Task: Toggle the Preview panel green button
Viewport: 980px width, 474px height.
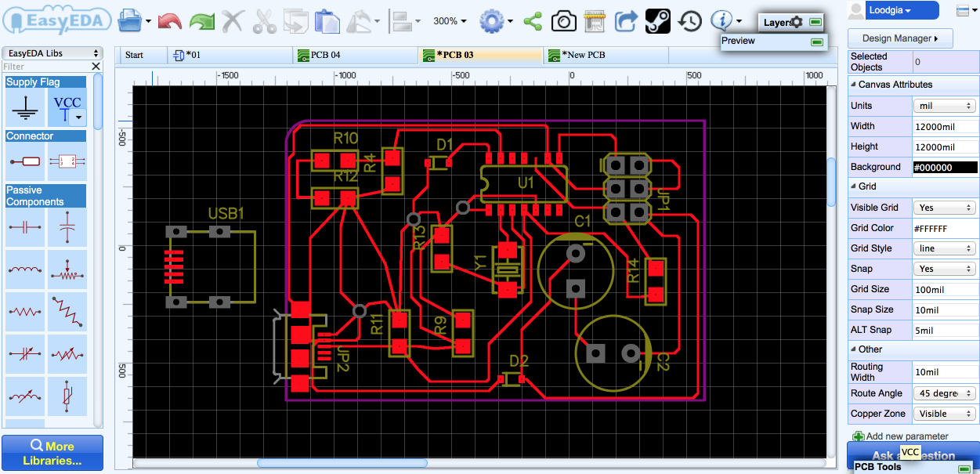Action: tap(818, 41)
